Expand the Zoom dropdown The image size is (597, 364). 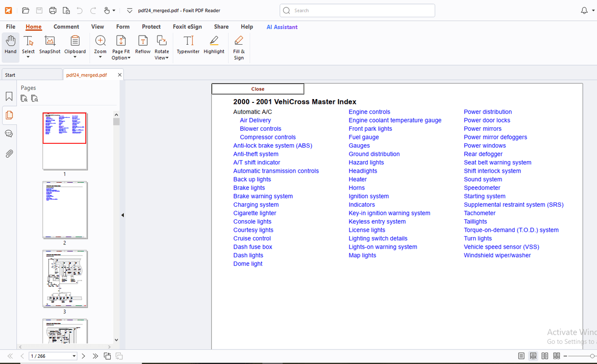(x=100, y=57)
